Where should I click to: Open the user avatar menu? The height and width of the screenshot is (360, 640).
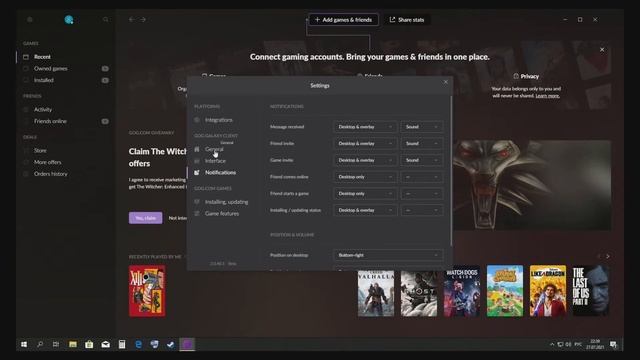point(69,20)
